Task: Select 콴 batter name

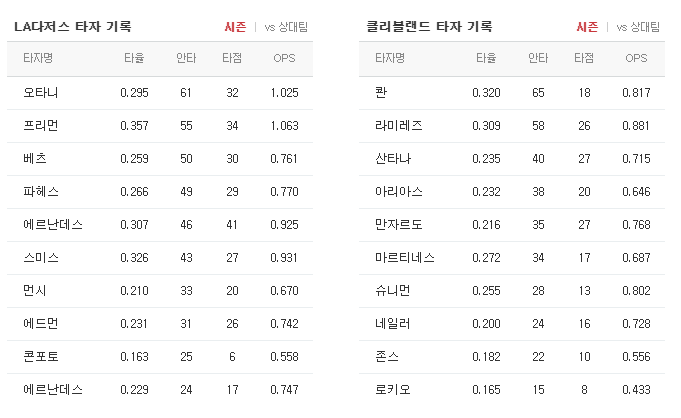Action: [381, 93]
